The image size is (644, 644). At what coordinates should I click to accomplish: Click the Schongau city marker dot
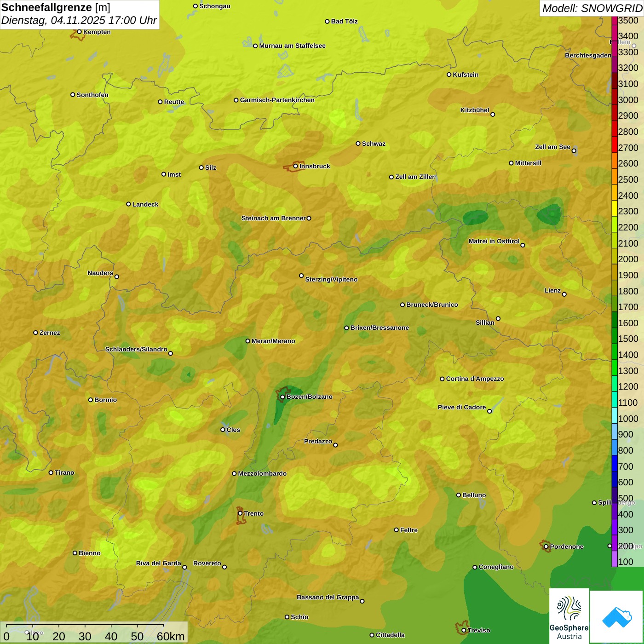tap(195, 6)
